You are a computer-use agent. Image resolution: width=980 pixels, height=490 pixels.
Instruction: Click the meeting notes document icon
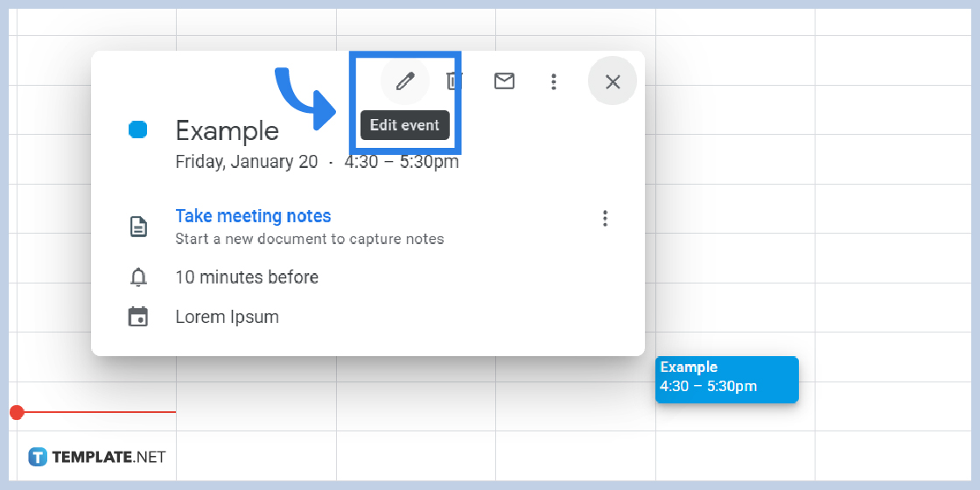tap(138, 227)
